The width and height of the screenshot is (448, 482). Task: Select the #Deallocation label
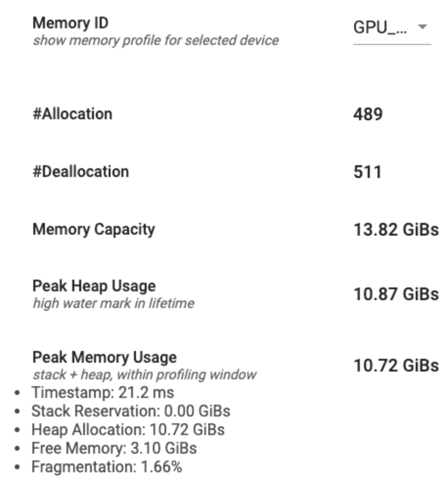coord(81,172)
